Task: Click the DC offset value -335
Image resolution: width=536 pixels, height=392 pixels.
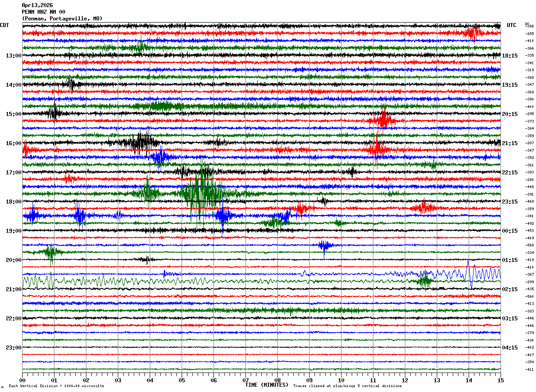Action: click(x=529, y=55)
